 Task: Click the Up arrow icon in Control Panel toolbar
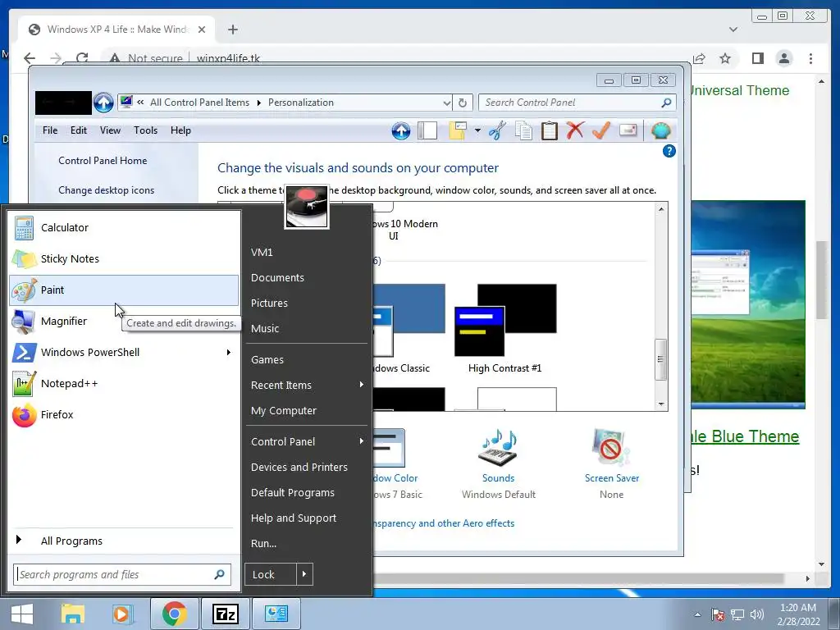coord(400,130)
